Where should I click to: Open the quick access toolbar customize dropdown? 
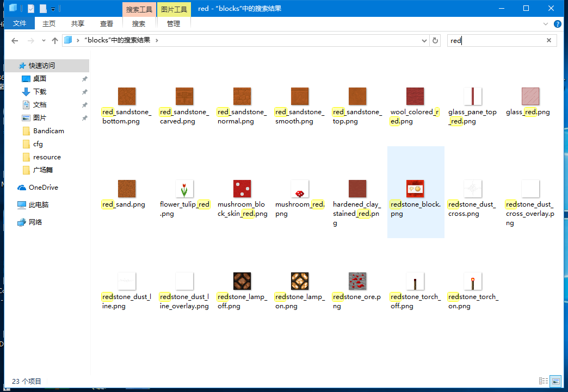click(x=53, y=9)
